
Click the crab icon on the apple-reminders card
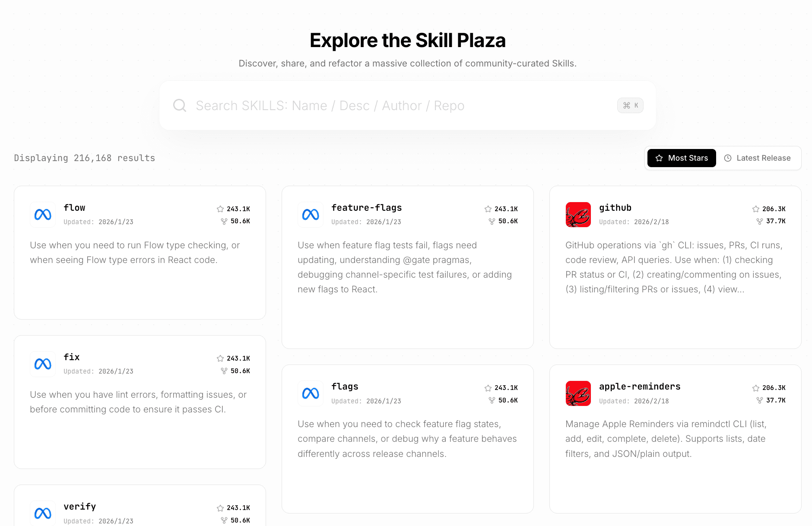(x=578, y=393)
